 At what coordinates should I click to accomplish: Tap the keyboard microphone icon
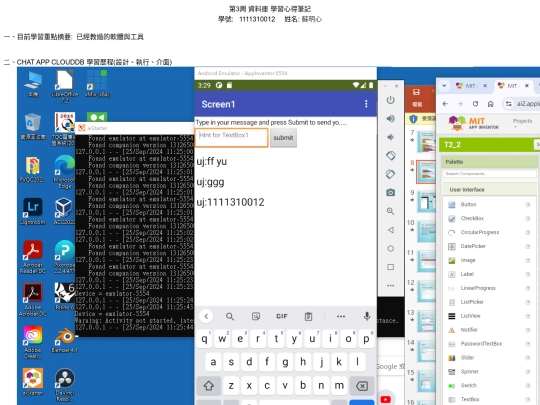[367, 316]
